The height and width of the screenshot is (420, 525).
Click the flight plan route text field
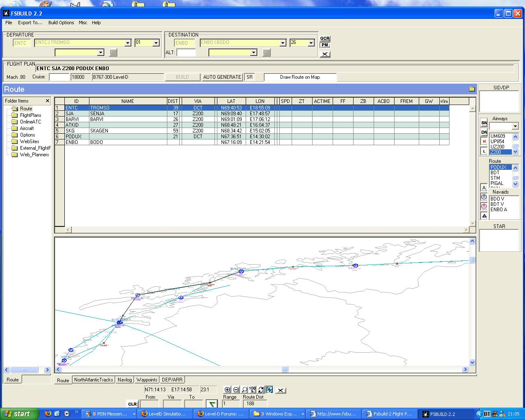tap(275, 68)
